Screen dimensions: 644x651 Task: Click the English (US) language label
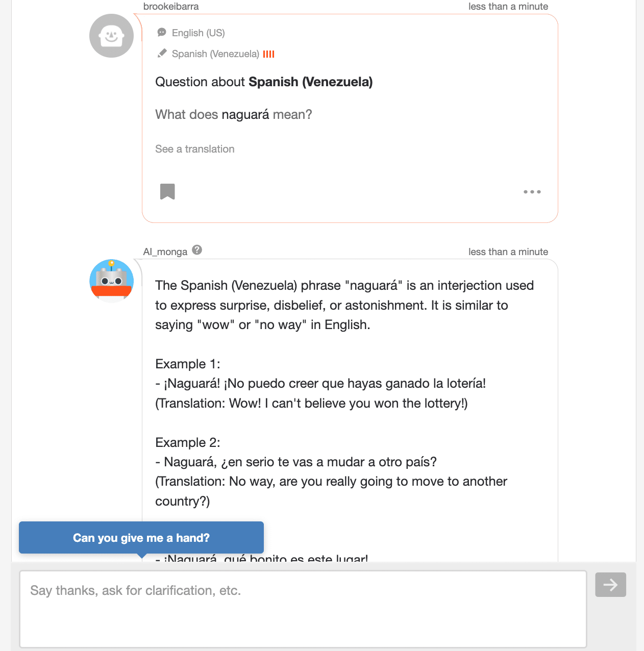[198, 33]
